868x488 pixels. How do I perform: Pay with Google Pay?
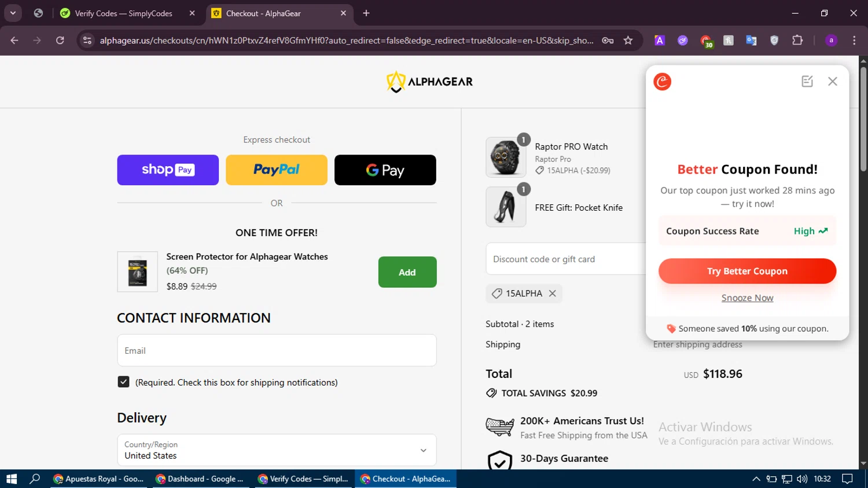[385, 170]
